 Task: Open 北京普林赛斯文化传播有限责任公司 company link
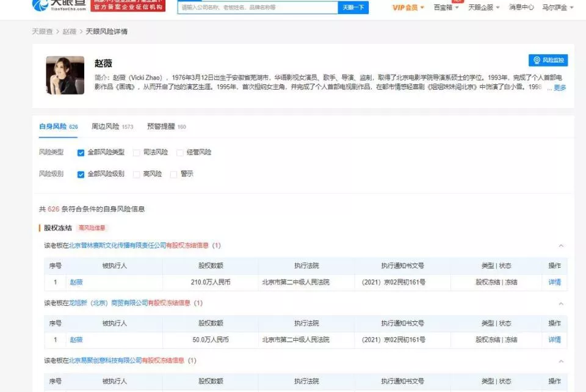pos(117,245)
